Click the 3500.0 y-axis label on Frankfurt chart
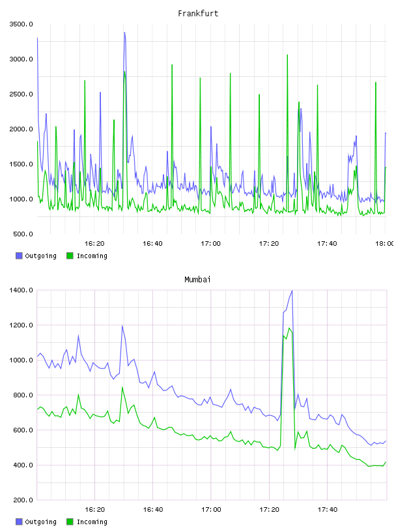The image size is (396, 532). coord(21,24)
